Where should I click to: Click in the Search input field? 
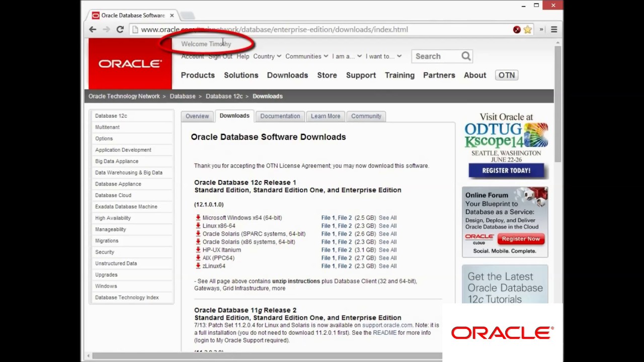[436, 56]
